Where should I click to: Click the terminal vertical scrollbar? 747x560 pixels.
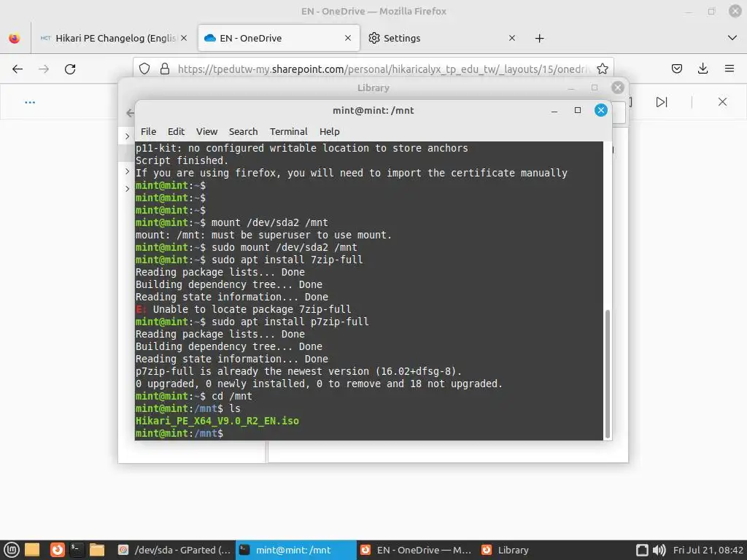(608, 373)
